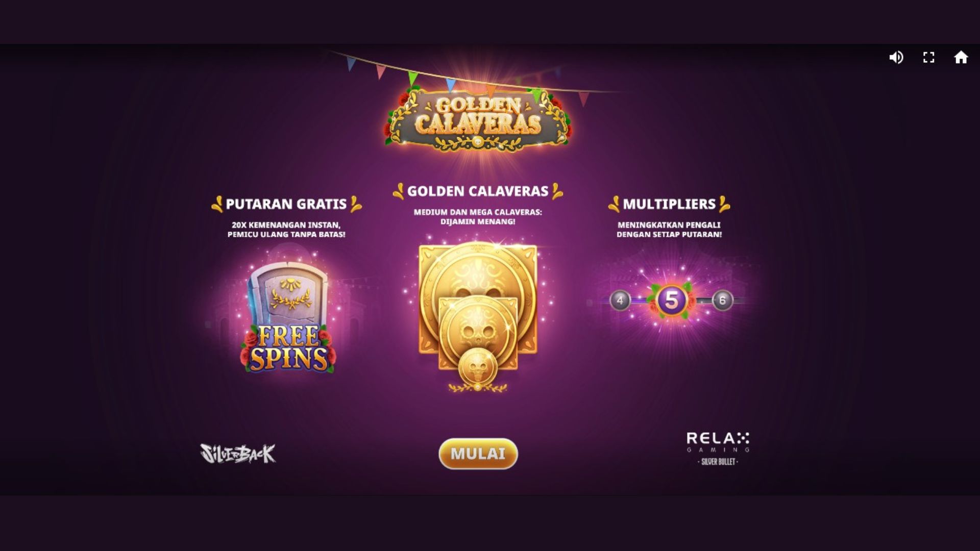Screen dimensions: 980x551
Task: Click the MULAI start button
Action: pos(478,454)
